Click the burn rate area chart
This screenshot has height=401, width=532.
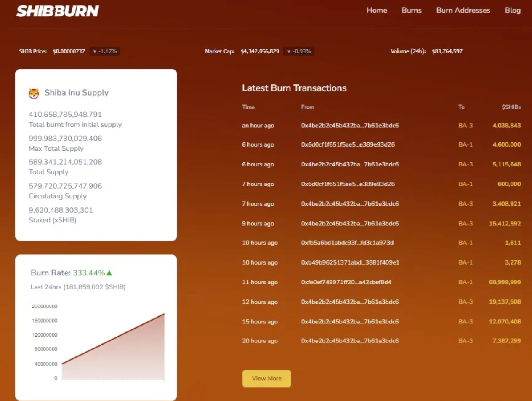113,348
